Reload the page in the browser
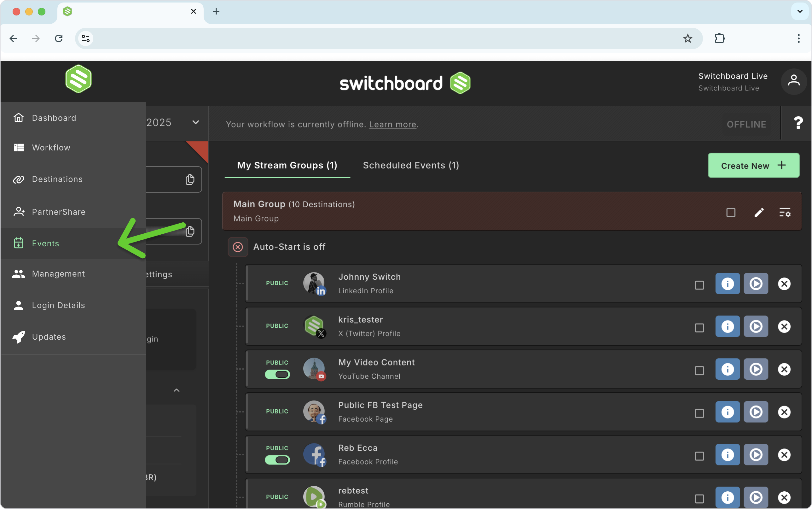812x509 pixels. tap(59, 38)
